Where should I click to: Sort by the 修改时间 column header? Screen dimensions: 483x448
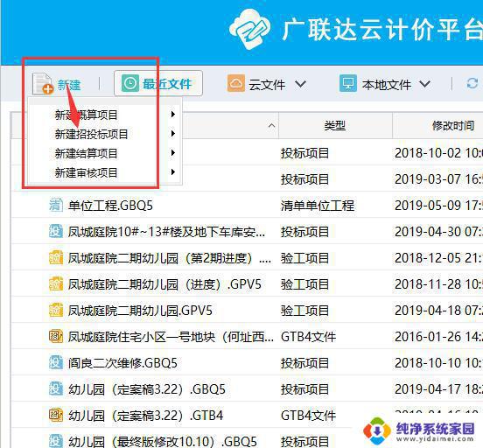coord(453,126)
